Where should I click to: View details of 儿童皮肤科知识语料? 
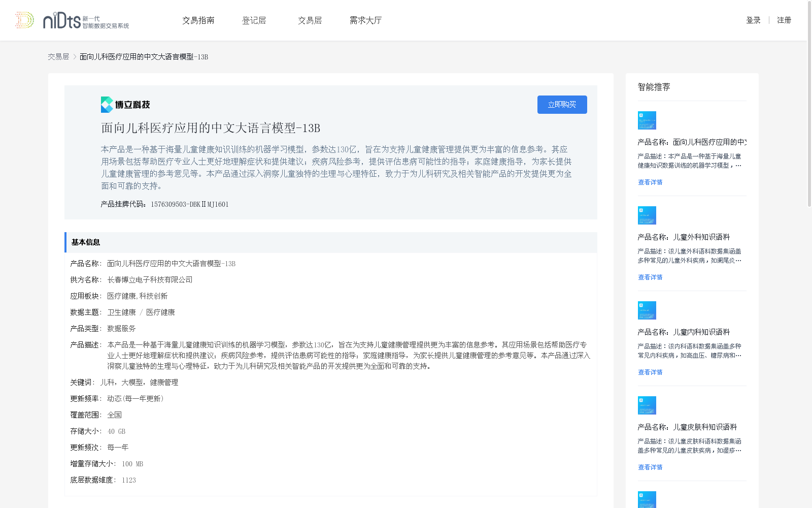click(x=650, y=467)
